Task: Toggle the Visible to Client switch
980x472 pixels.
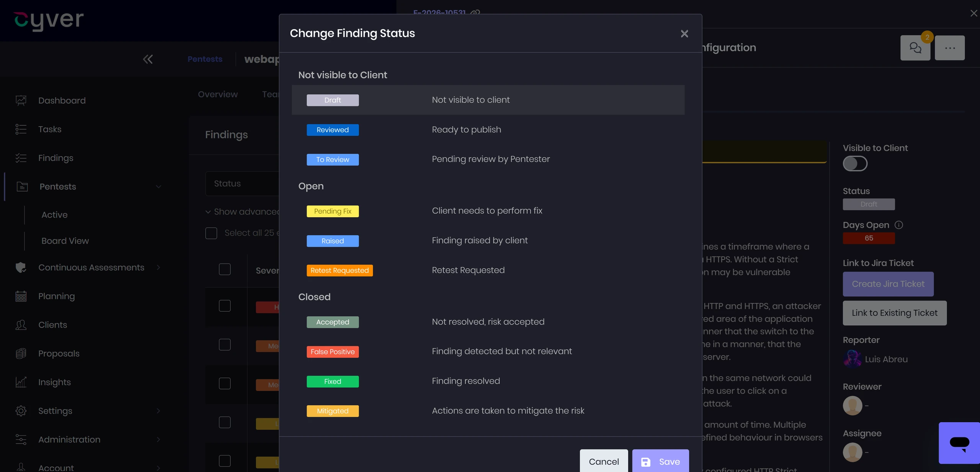Action: (855, 164)
